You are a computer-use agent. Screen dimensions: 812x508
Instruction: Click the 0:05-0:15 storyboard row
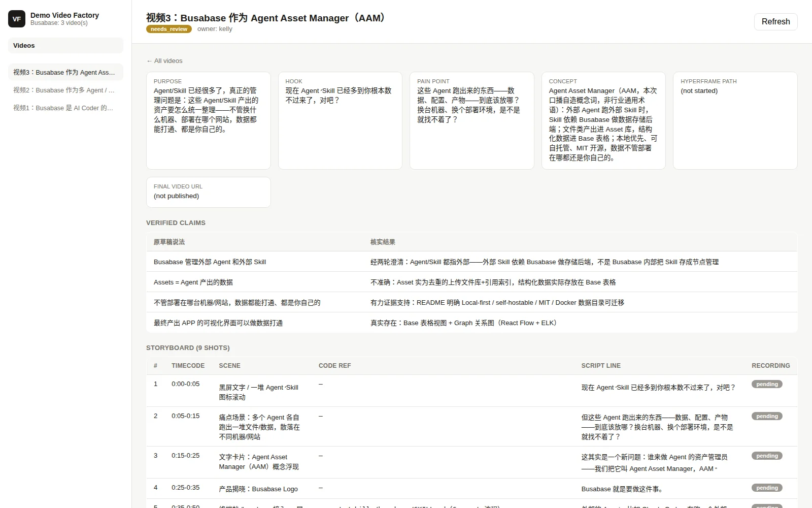[471, 426]
